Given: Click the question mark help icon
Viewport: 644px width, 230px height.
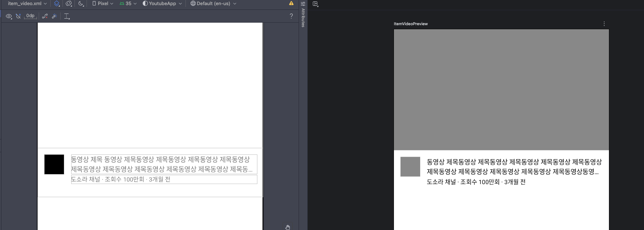Looking at the screenshot, I should tap(291, 16).
